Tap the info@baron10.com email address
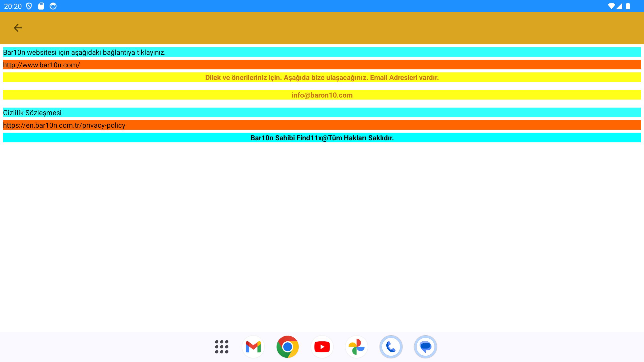 pyautogui.click(x=322, y=95)
